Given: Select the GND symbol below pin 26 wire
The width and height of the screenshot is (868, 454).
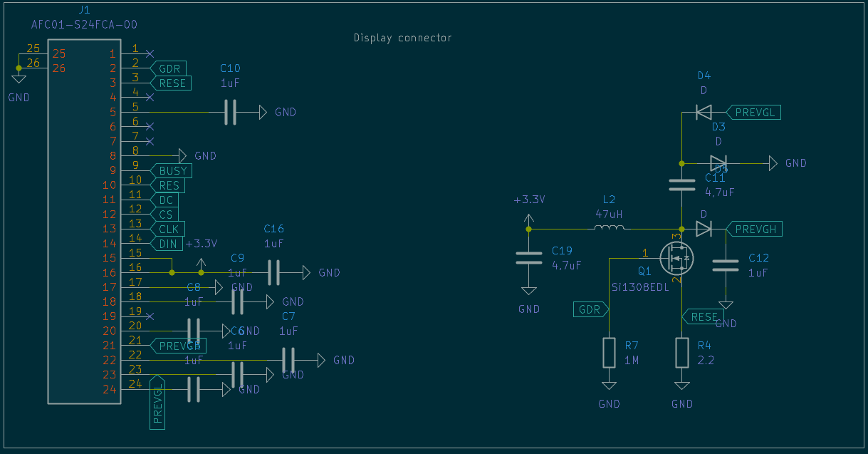Looking at the screenshot, I should point(19,78).
